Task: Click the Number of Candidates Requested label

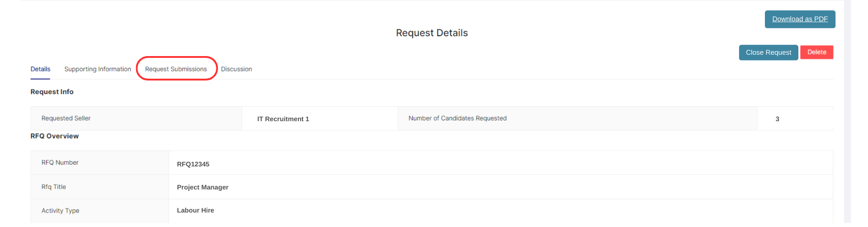Action: 458,118
